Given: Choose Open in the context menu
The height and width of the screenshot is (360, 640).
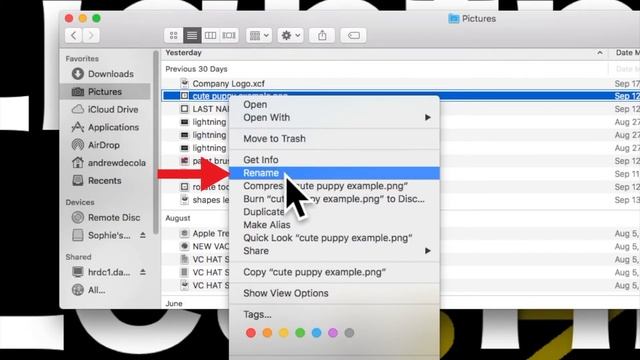Looking at the screenshot, I should (x=334, y=104).
